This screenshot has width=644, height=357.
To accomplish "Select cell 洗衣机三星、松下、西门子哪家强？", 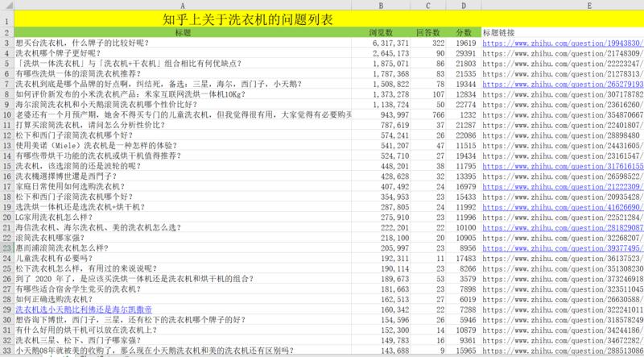I will pyautogui.click(x=183, y=340).
